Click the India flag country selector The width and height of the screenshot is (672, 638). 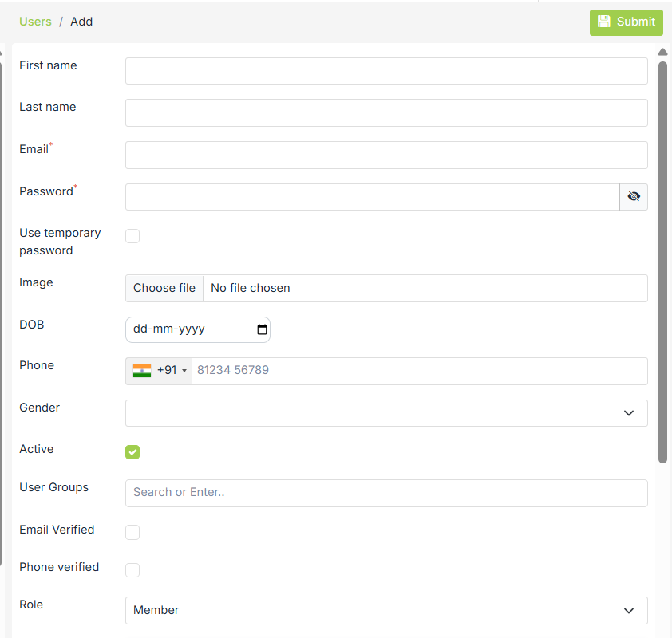click(x=142, y=371)
